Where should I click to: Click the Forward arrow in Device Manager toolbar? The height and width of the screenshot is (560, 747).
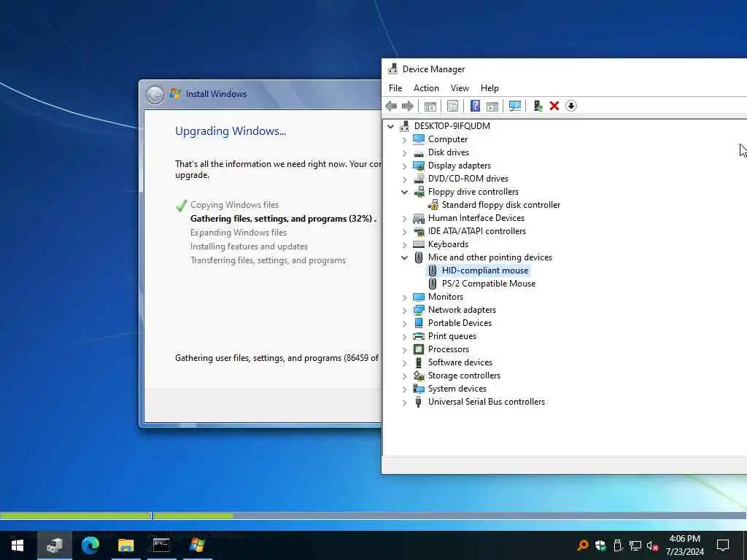(x=408, y=106)
